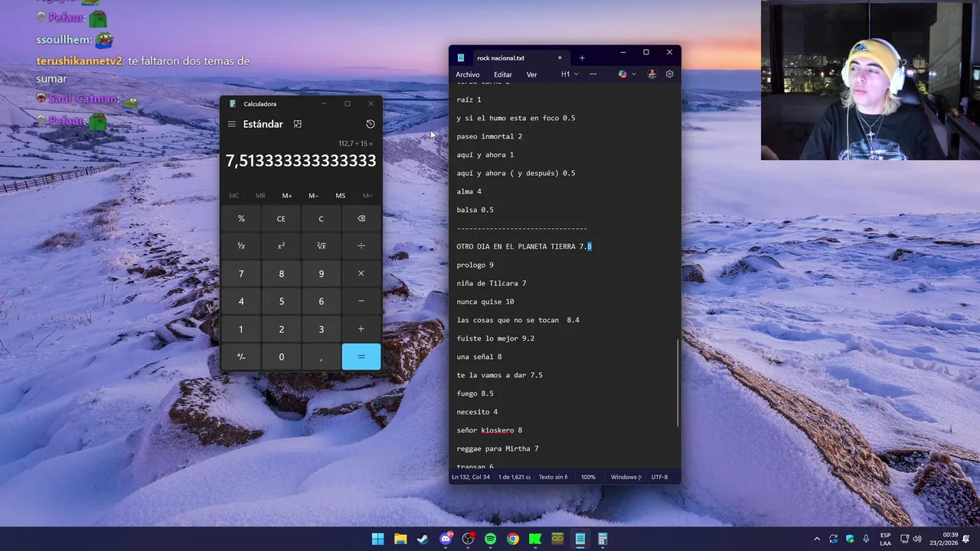Open Spotify from the taskbar
This screenshot has height=551, width=980.
491,539
